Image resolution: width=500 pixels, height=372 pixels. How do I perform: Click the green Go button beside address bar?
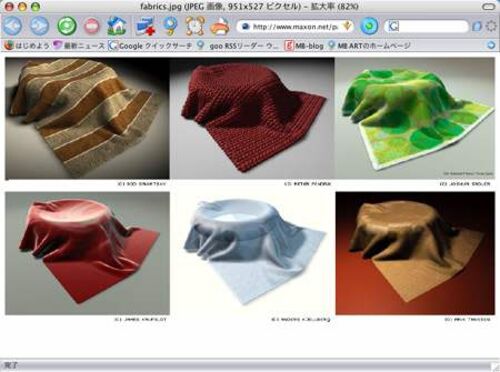click(369, 26)
